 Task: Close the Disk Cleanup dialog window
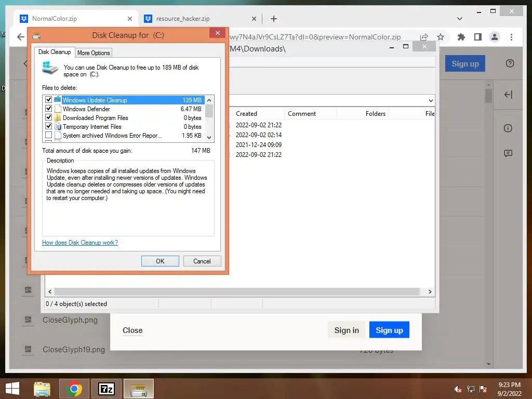pos(218,33)
